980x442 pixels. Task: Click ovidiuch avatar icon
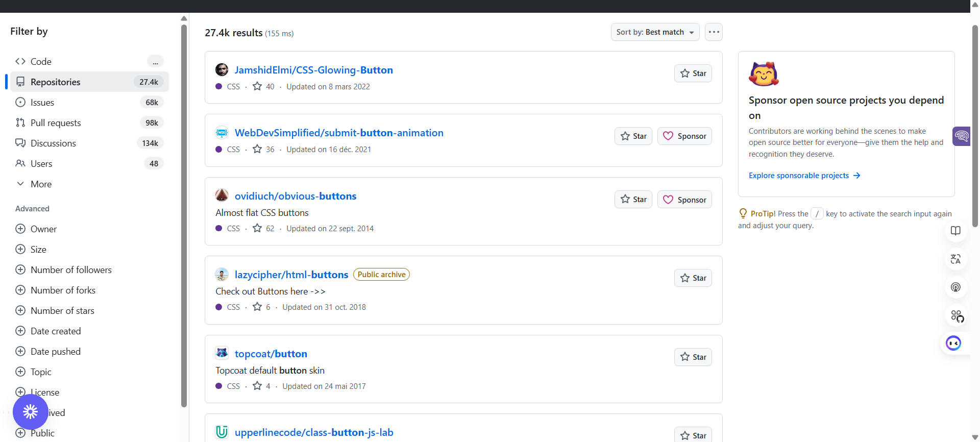pos(222,195)
